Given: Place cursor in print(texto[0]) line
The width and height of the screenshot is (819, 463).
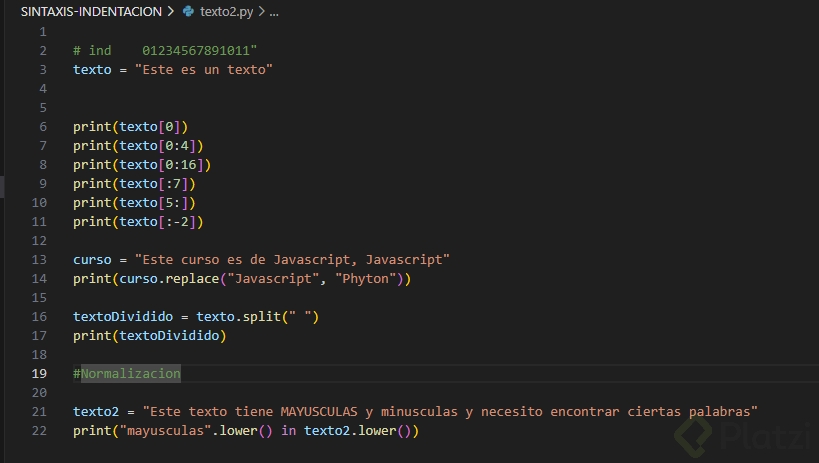Looking at the screenshot, I should [x=131, y=126].
